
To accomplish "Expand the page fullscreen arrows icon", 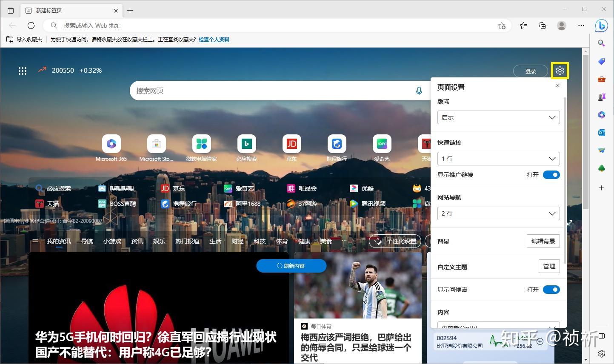I will pos(570,222).
